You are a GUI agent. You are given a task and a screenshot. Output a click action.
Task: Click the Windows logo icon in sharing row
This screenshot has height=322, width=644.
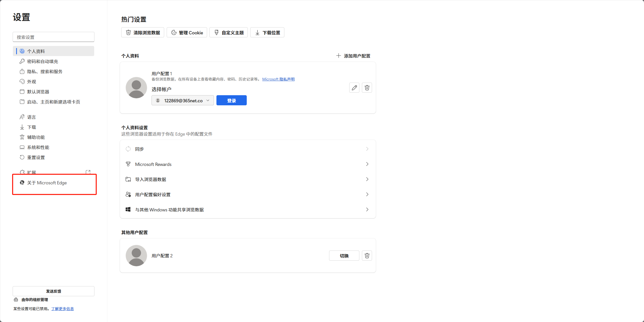(128, 209)
